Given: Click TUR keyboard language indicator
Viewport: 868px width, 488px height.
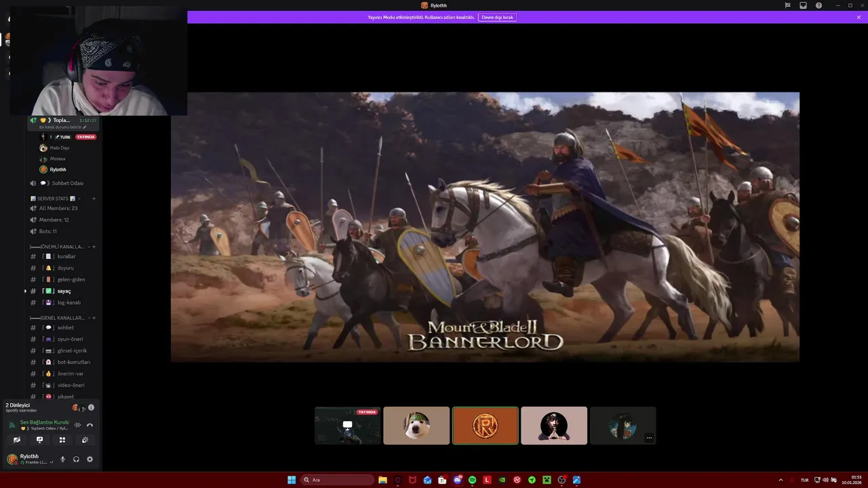Looking at the screenshot, I should point(804,480).
